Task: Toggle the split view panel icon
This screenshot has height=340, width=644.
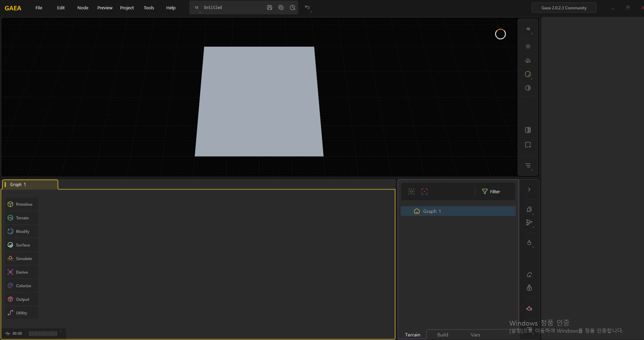Action: [x=528, y=130]
